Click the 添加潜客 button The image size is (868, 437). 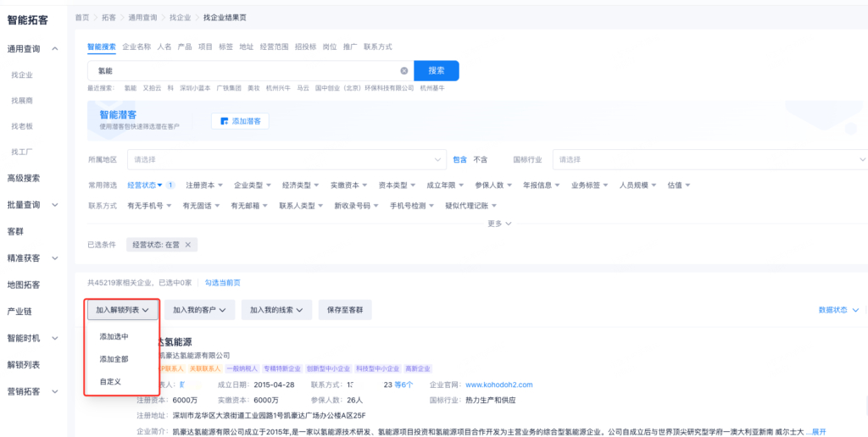pos(240,121)
